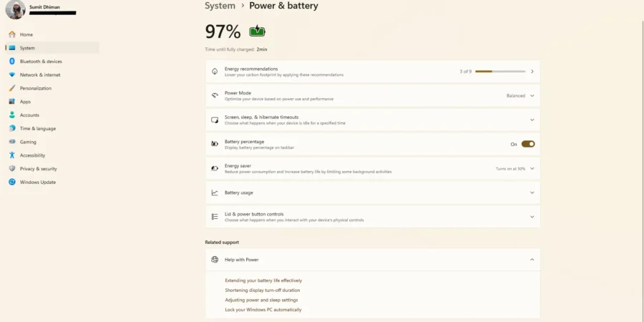Click the Bluetooth icon in sidebar
The height and width of the screenshot is (322, 644).
click(12, 62)
